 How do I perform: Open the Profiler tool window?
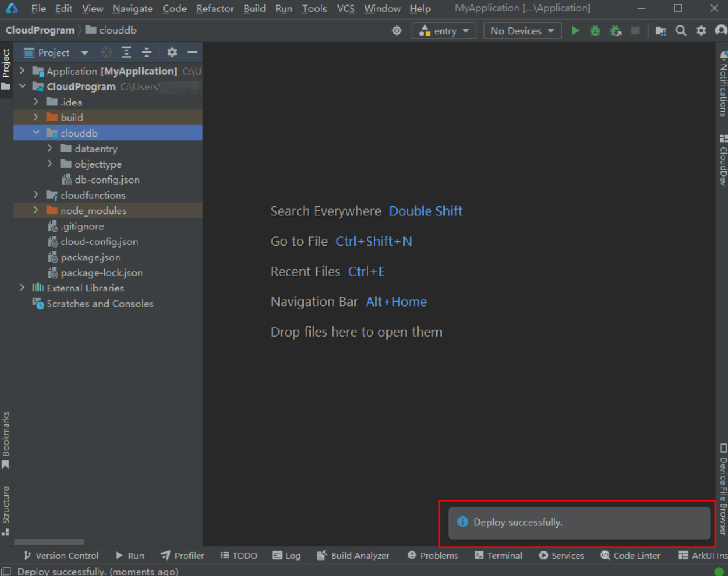click(182, 556)
